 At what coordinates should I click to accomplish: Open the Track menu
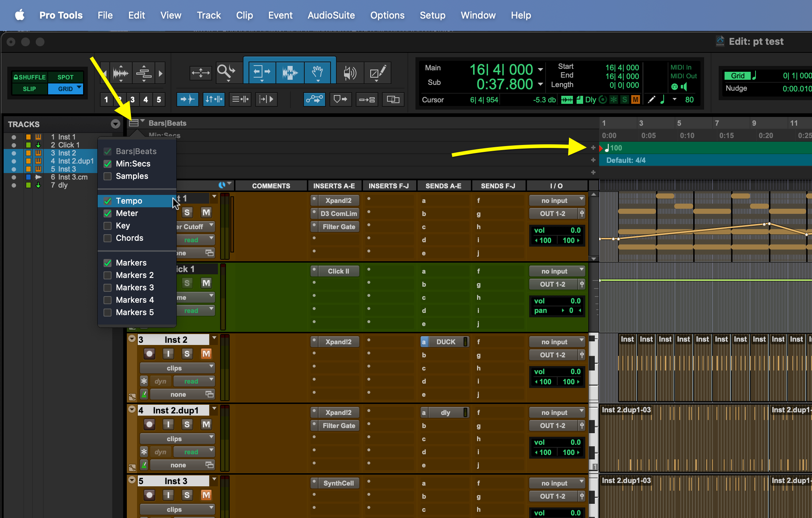point(209,15)
